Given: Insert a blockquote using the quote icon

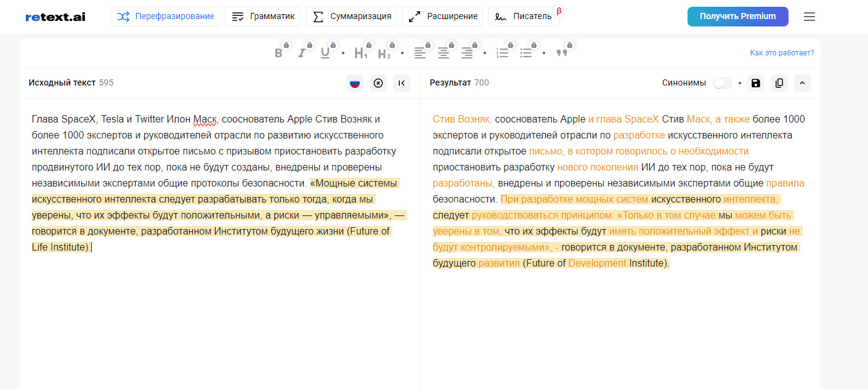Looking at the screenshot, I should [x=562, y=54].
